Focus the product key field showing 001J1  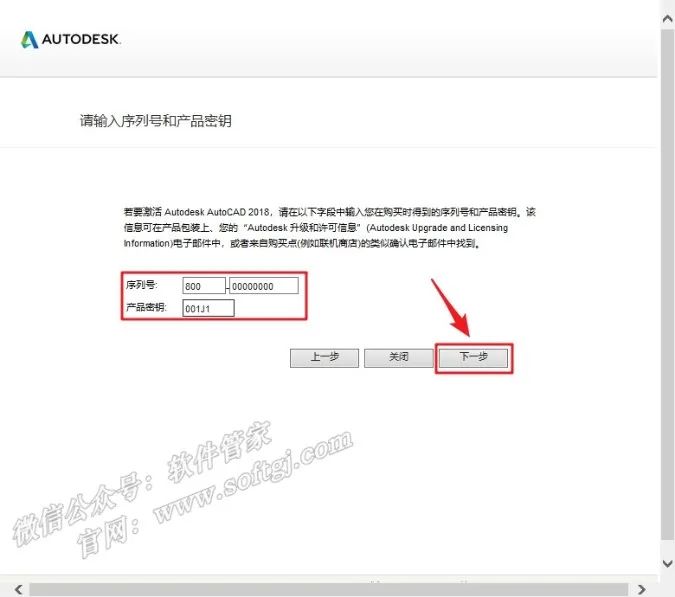(208, 308)
